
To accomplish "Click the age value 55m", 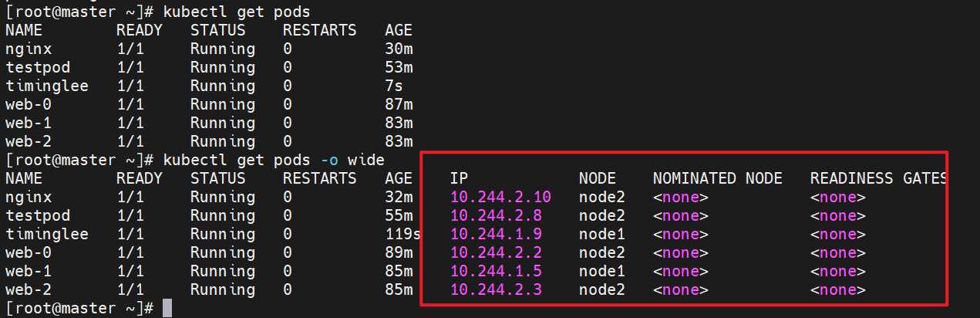I will click(399, 216).
